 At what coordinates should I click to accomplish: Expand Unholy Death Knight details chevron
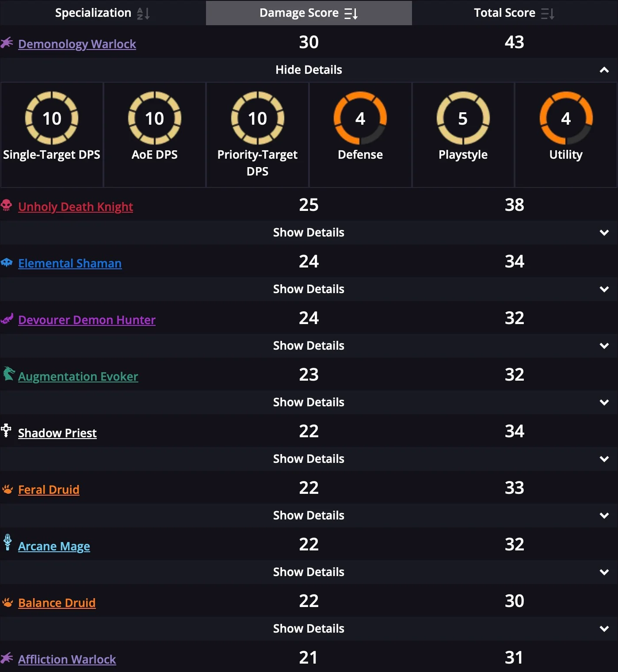pos(604,233)
